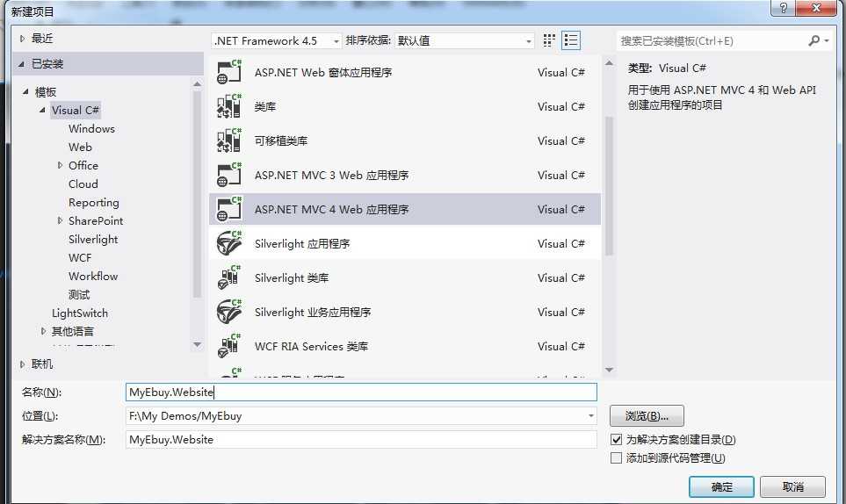The width and height of the screenshot is (846, 504).
Task: Check 添加到源代码管理 option
Action: pos(616,458)
